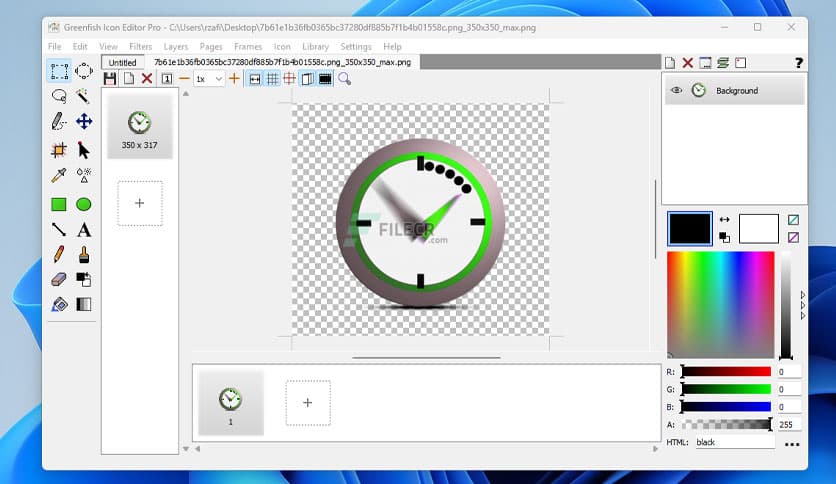Image resolution: width=836 pixels, height=484 pixels.
Task: Select the green Ellipse shape tool
Action: pos(84,204)
